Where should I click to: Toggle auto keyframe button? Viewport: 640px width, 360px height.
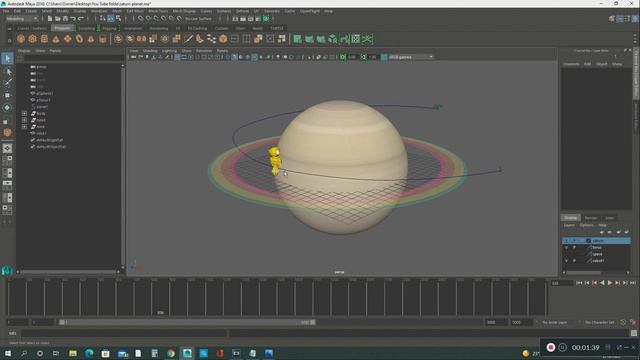pos(623,322)
